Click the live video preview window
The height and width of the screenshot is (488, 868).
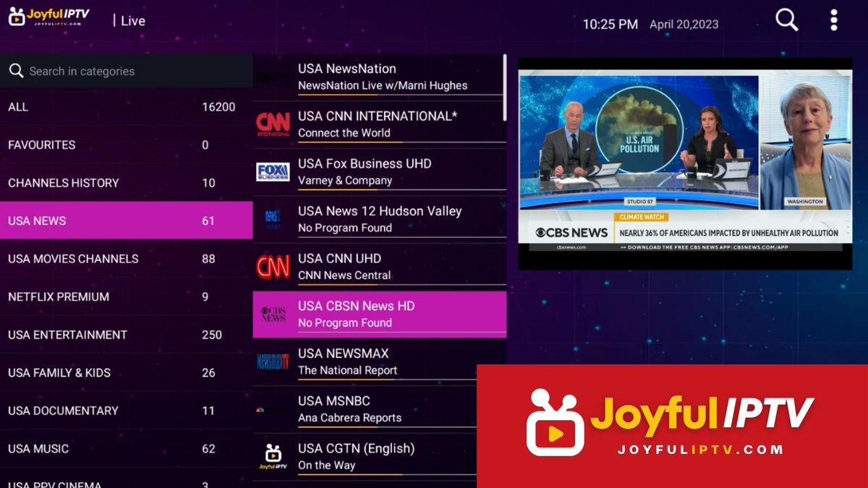click(x=685, y=164)
